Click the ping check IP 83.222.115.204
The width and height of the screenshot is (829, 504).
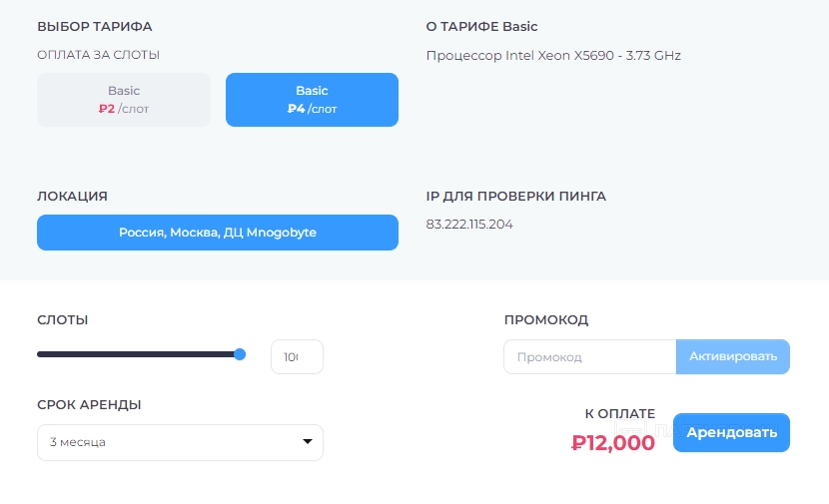(x=469, y=225)
